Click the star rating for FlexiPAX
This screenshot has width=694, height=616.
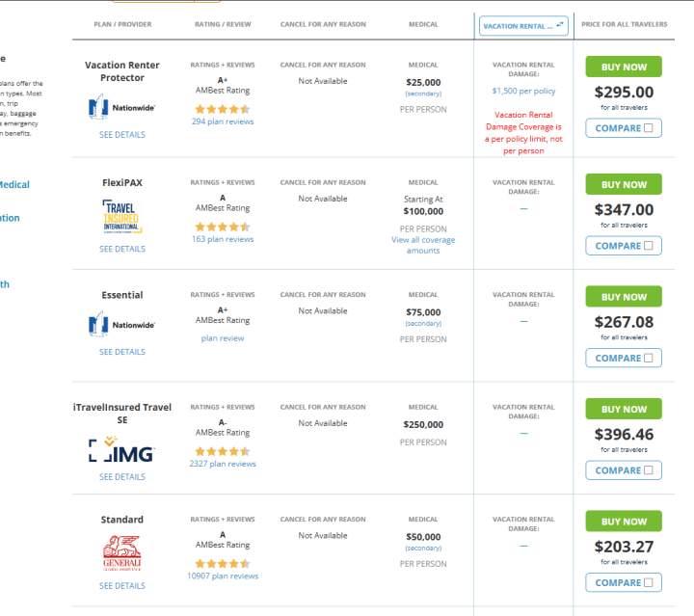tap(223, 226)
